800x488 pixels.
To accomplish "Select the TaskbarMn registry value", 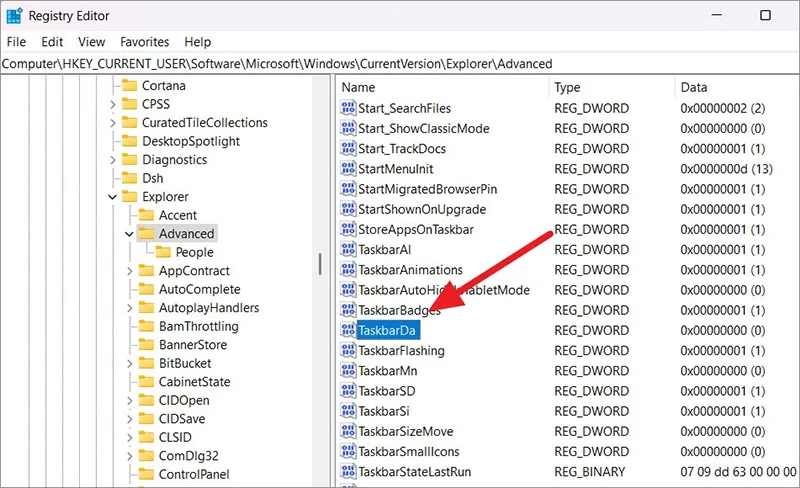I will (388, 371).
